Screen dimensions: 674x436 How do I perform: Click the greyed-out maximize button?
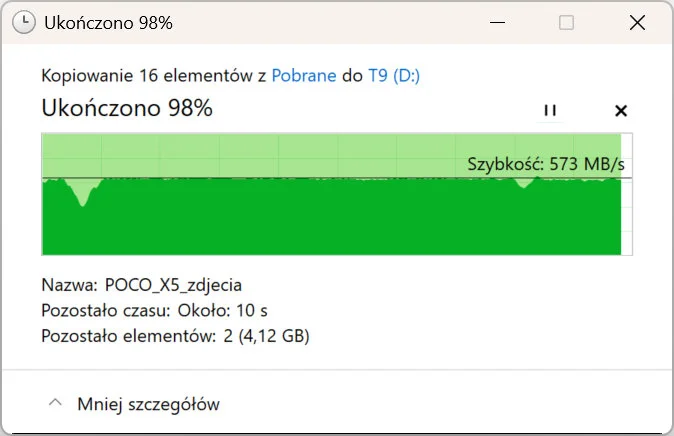coord(566,23)
